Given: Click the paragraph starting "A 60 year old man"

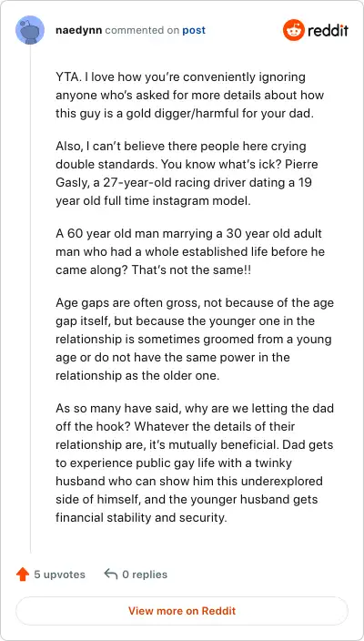Looking at the screenshot, I should [190, 252].
